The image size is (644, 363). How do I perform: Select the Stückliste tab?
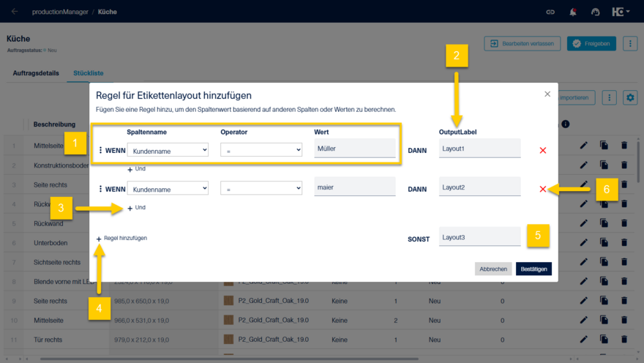click(x=89, y=73)
